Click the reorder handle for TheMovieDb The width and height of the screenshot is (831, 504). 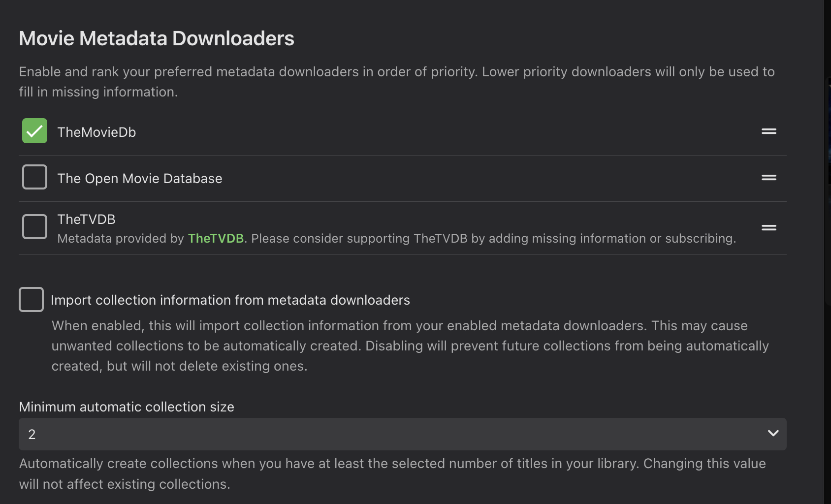click(x=768, y=131)
